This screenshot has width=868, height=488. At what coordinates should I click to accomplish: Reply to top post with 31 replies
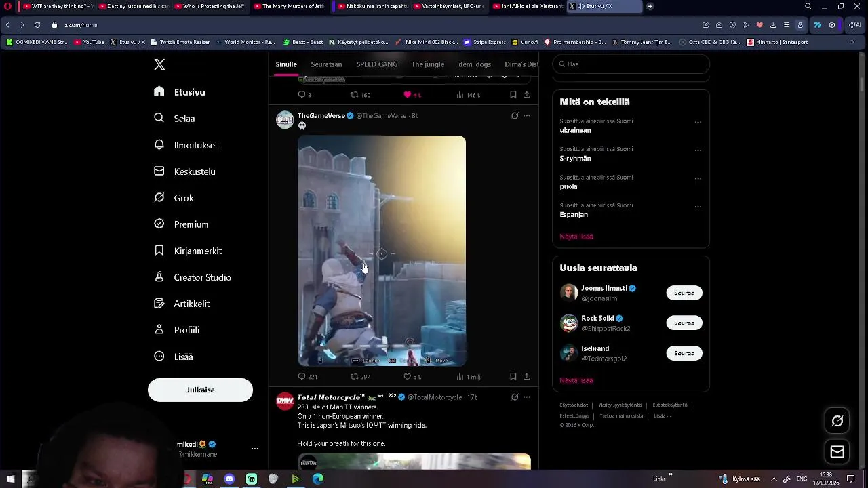pos(306,95)
